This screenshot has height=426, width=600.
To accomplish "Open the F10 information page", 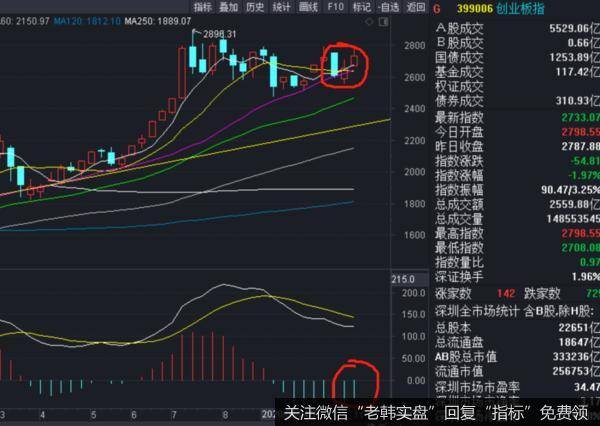I will coord(335,7).
